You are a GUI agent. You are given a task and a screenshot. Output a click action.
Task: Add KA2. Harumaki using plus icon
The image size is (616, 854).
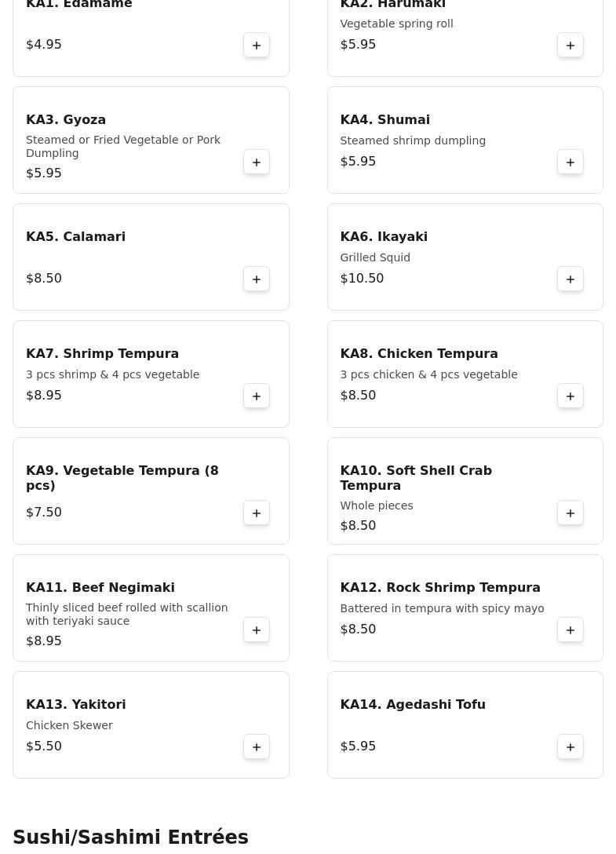(x=570, y=46)
